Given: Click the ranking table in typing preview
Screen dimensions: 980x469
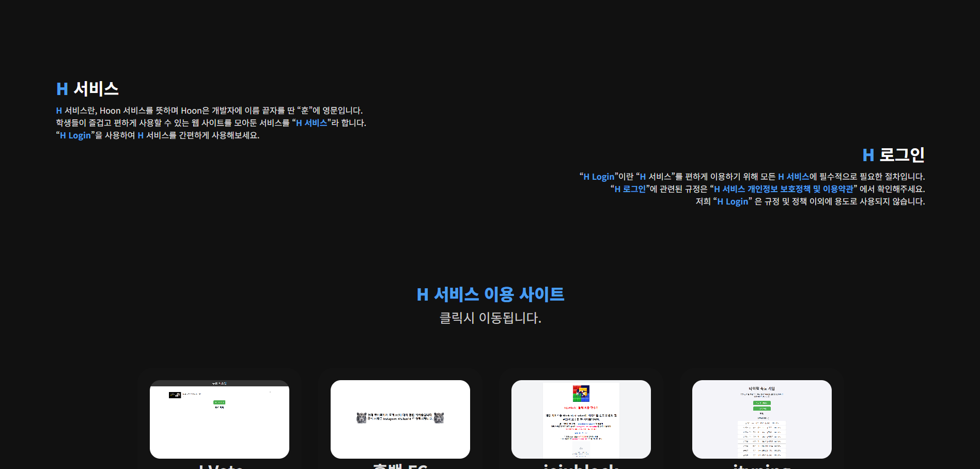Looking at the screenshot, I should (761, 439).
